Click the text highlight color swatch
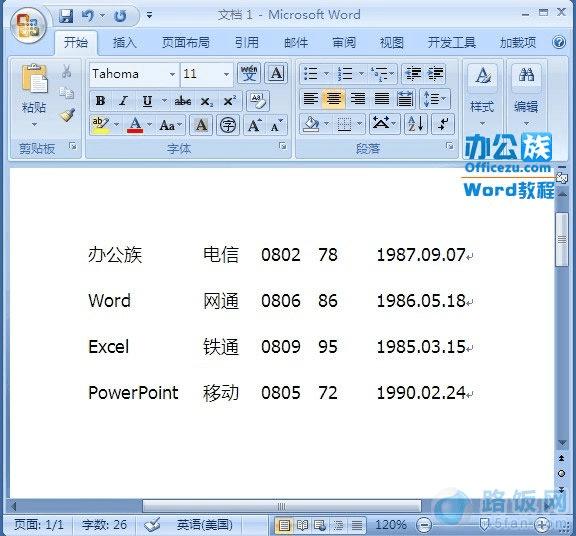This screenshot has height=536, width=576. (100, 125)
